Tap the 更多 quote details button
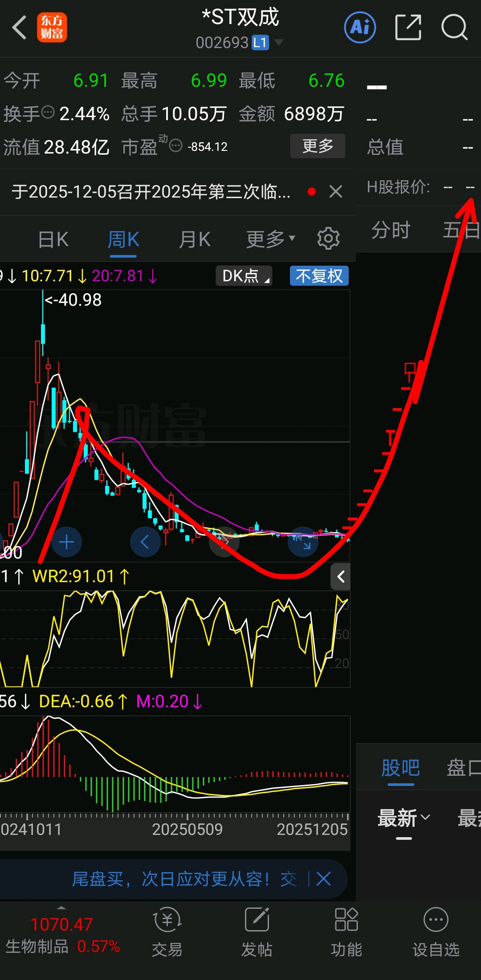The image size is (481, 980). coord(318,146)
